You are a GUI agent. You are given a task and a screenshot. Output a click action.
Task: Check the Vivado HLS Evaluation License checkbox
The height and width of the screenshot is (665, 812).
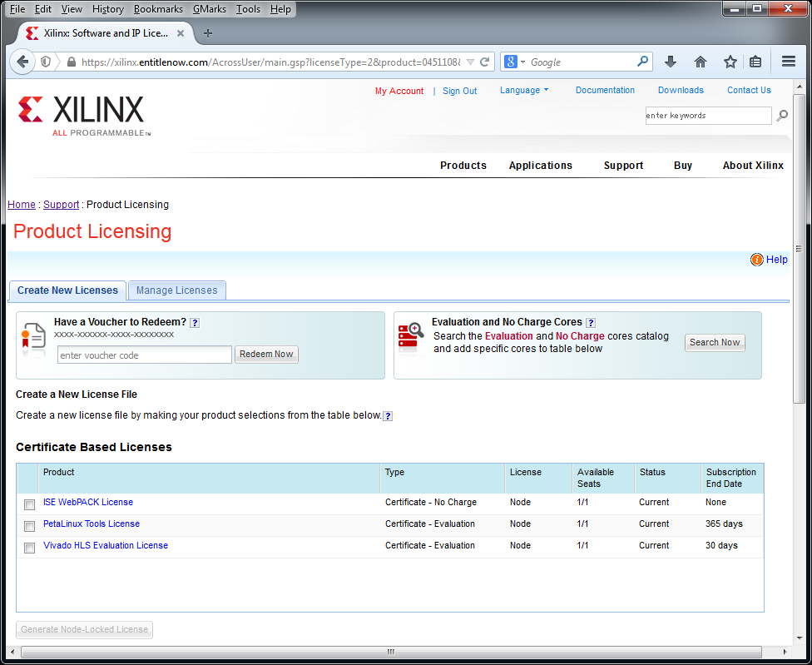point(29,548)
